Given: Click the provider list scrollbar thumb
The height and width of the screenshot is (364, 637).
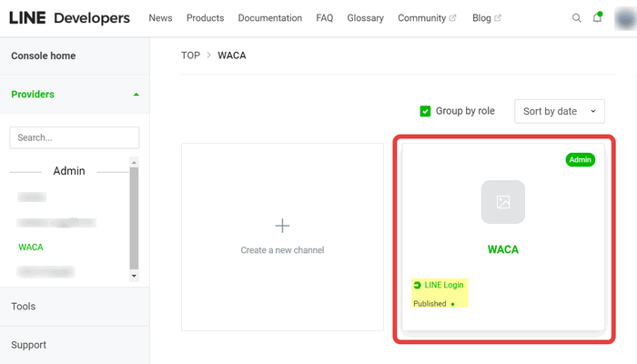Looking at the screenshot, I should (134, 218).
